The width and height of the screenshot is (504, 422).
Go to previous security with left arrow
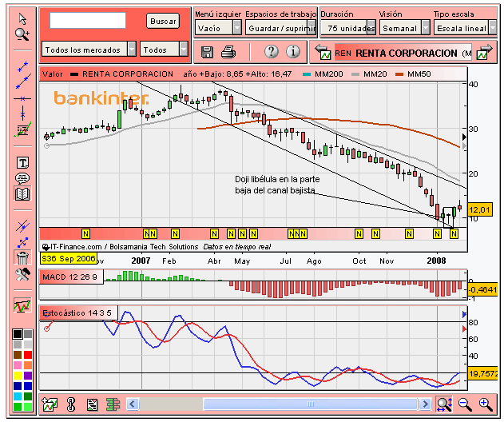coord(323,52)
